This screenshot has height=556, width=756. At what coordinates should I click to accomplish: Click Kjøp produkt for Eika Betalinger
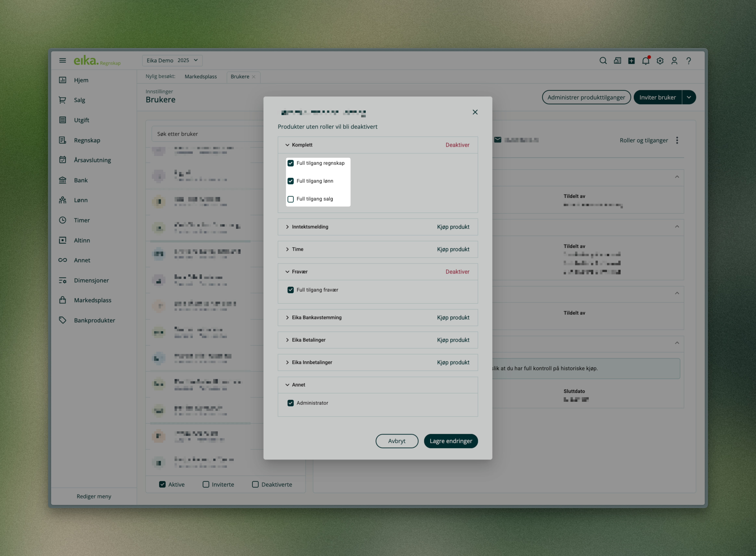pyautogui.click(x=453, y=340)
